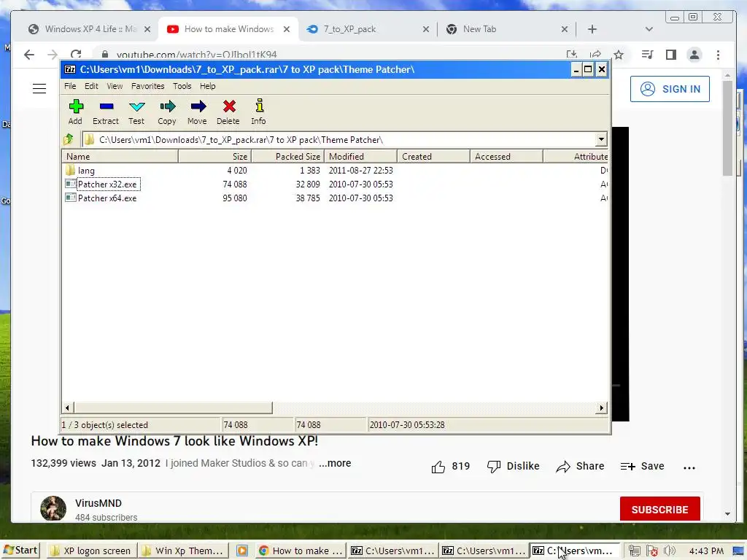Image resolution: width=747 pixels, height=560 pixels.
Task: Open the Win Xp Them... taskbar item
Action: (183, 551)
